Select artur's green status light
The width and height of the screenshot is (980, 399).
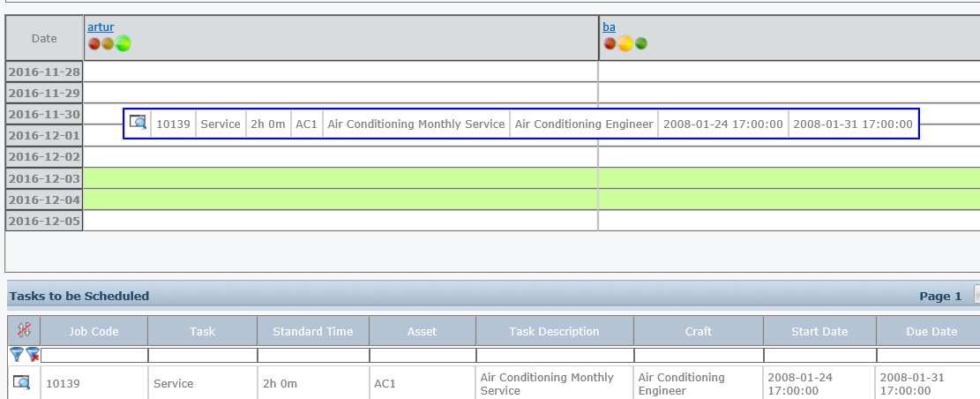click(x=123, y=43)
